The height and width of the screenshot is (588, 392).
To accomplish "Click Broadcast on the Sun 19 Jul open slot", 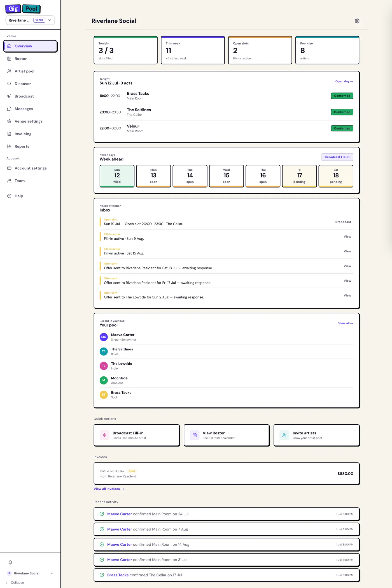I will click(x=343, y=222).
